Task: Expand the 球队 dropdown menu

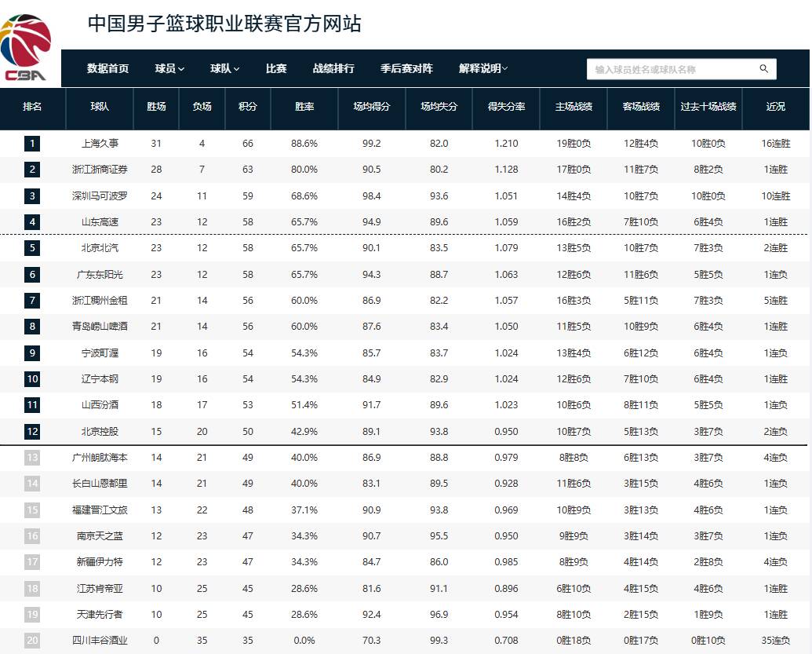Action: click(x=224, y=69)
